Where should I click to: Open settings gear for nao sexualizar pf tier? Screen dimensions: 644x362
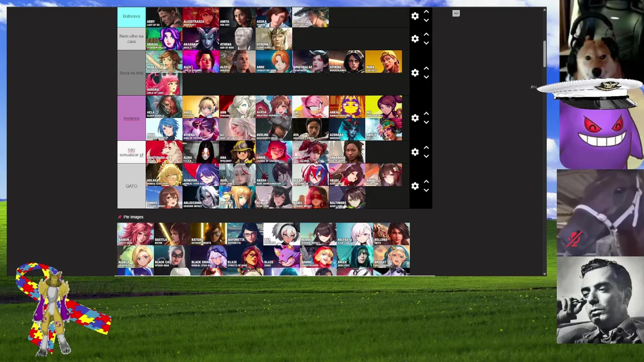pyautogui.click(x=415, y=152)
